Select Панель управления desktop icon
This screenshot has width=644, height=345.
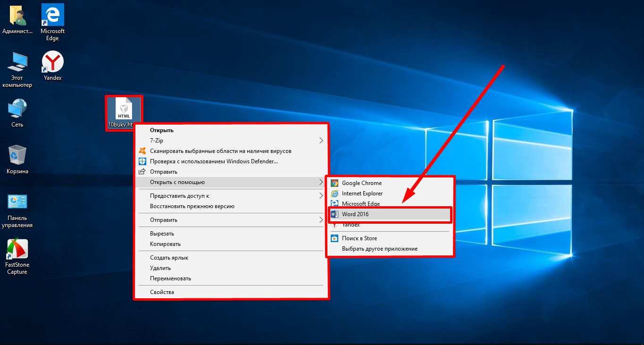[x=17, y=210]
